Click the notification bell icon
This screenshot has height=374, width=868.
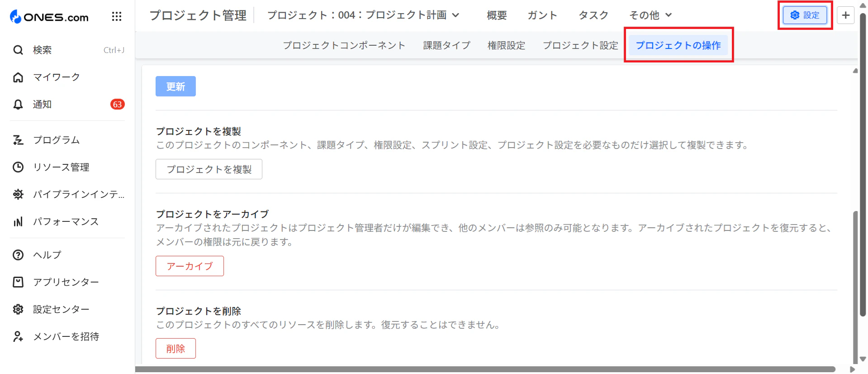[x=18, y=104]
